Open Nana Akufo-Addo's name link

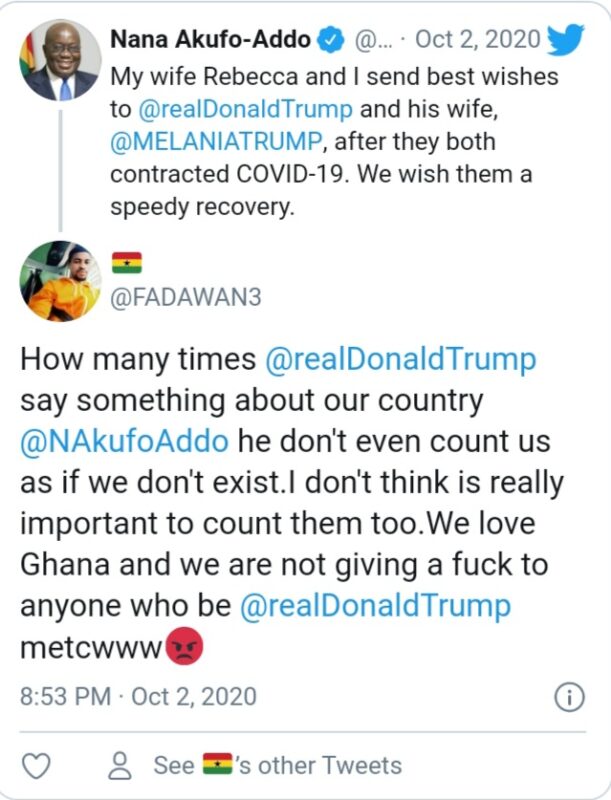(210, 41)
